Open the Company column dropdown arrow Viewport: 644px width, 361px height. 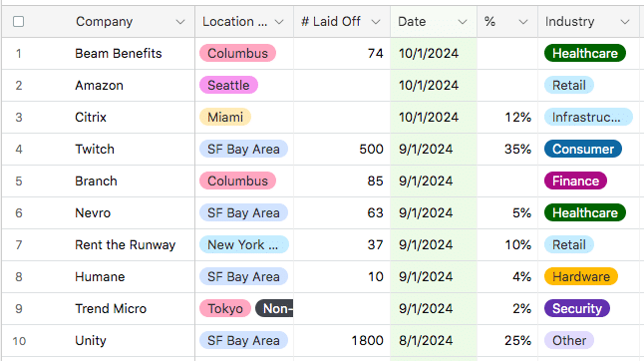[x=179, y=22]
